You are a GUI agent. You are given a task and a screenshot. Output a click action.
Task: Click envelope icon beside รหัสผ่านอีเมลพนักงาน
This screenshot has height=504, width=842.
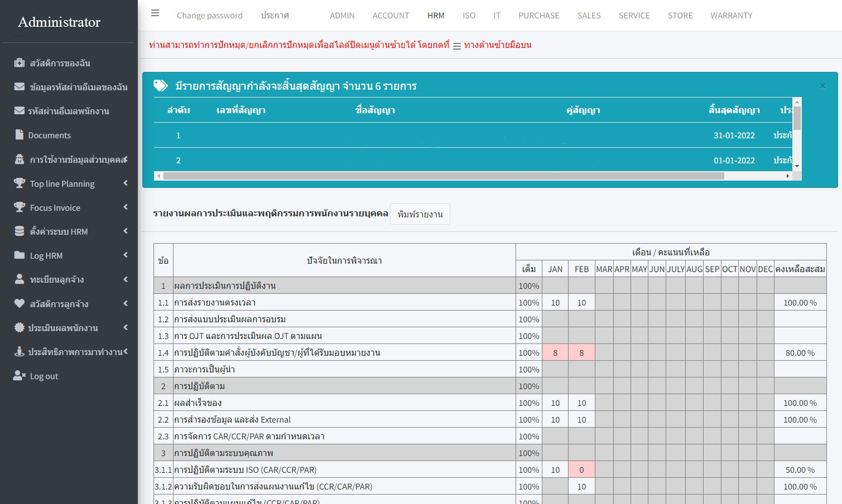pyautogui.click(x=20, y=111)
